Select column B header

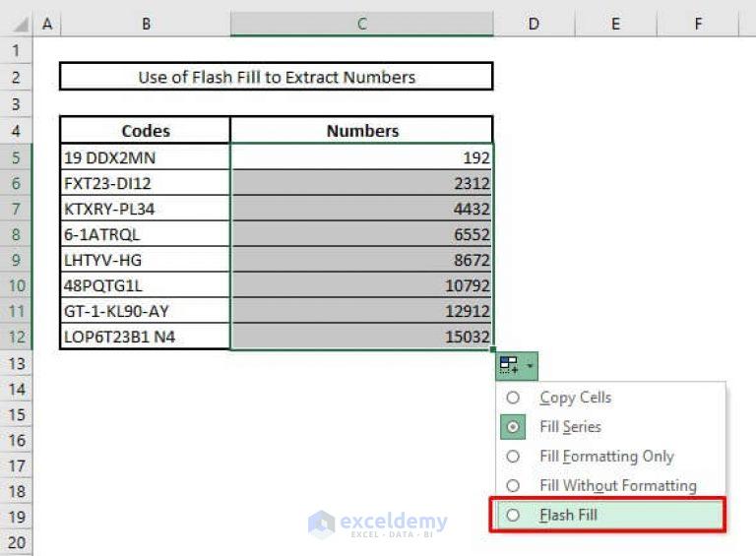(x=146, y=24)
